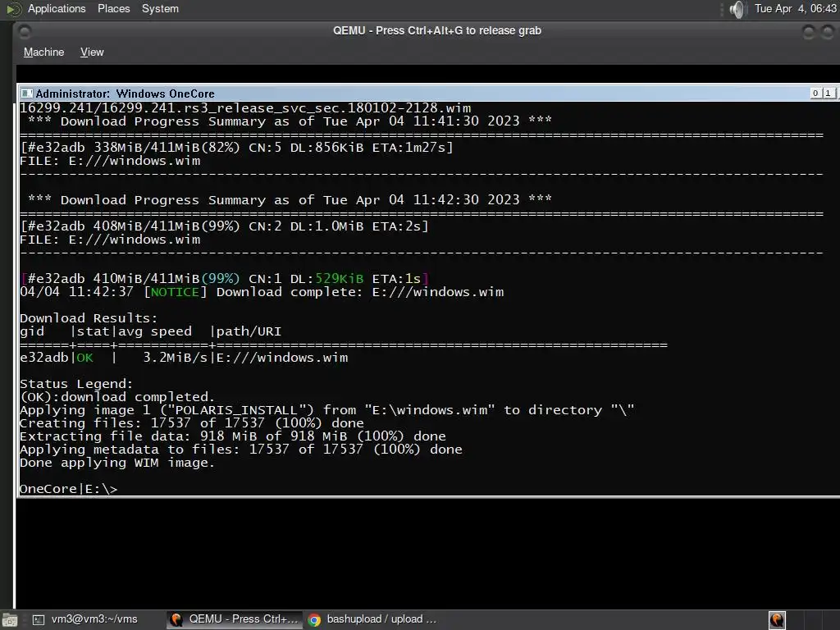Click the 'QEMU - Press Ctrl+Alt+G to release grab' title

pyautogui.click(x=437, y=30)
